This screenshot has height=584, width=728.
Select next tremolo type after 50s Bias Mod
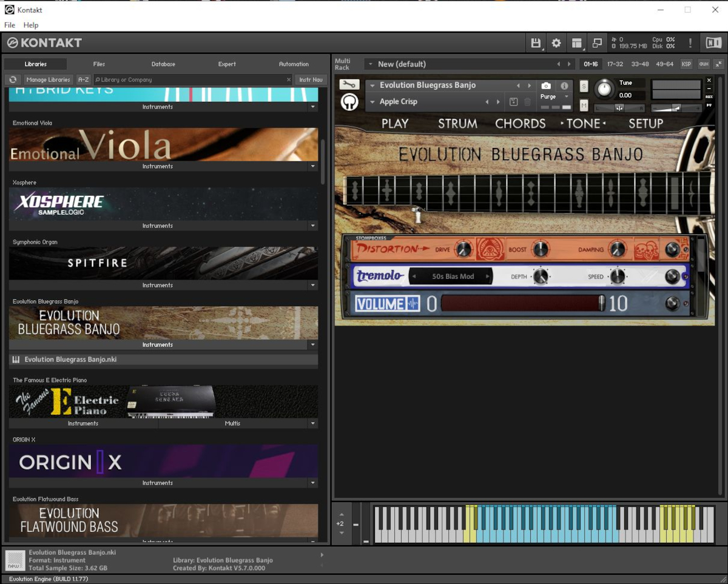tap(487, 277)
